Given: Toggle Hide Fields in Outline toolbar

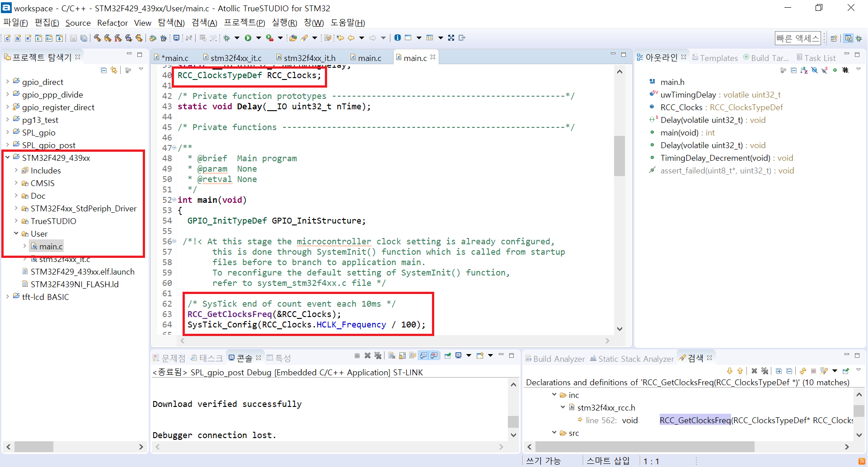Looking at the screenshot, I should click(x=814, y=70).
